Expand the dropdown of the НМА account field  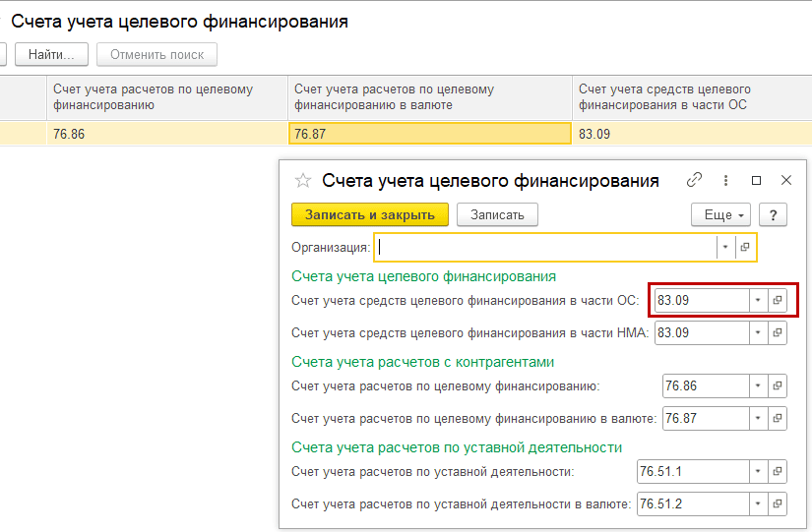[x=758, y=332]
